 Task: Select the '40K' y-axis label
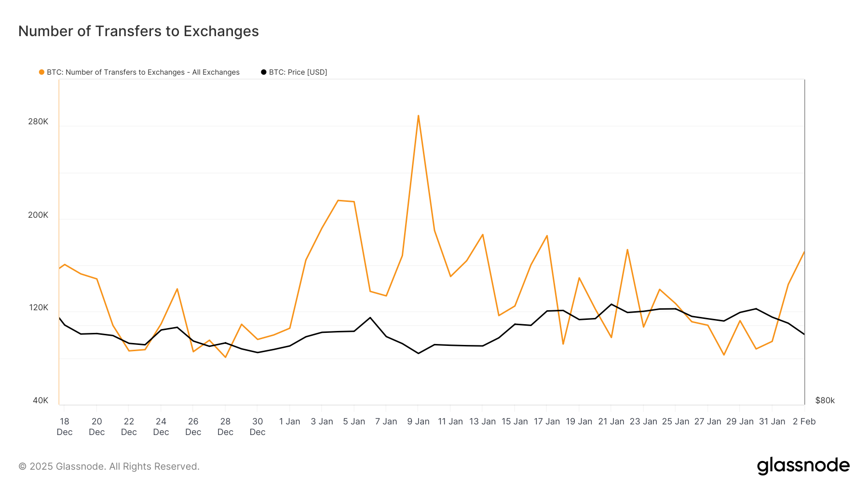(x=41, y=400)
